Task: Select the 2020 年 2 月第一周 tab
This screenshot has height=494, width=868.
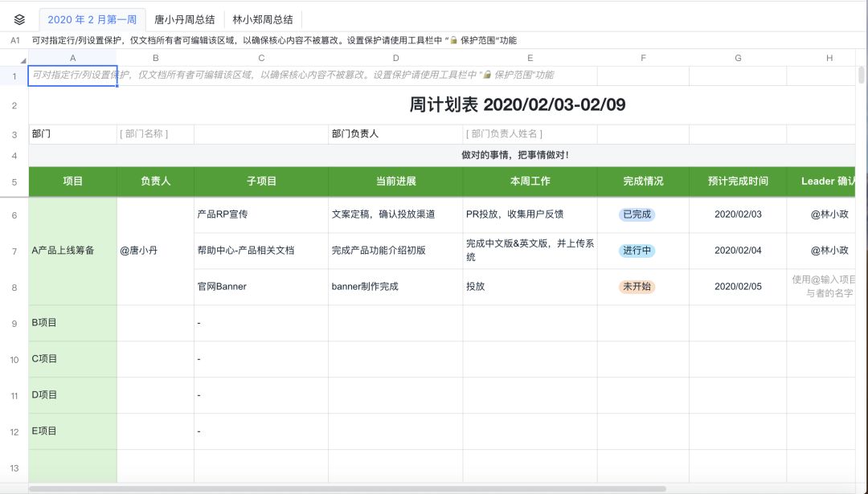Action: (x=92, y=19)
